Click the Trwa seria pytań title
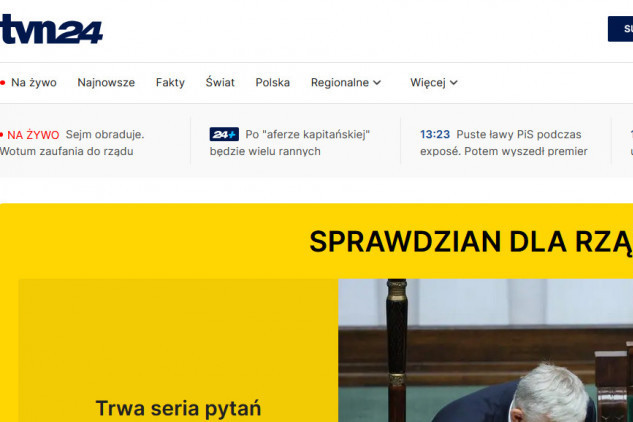The image size is (633, 422). coord(178,408)
